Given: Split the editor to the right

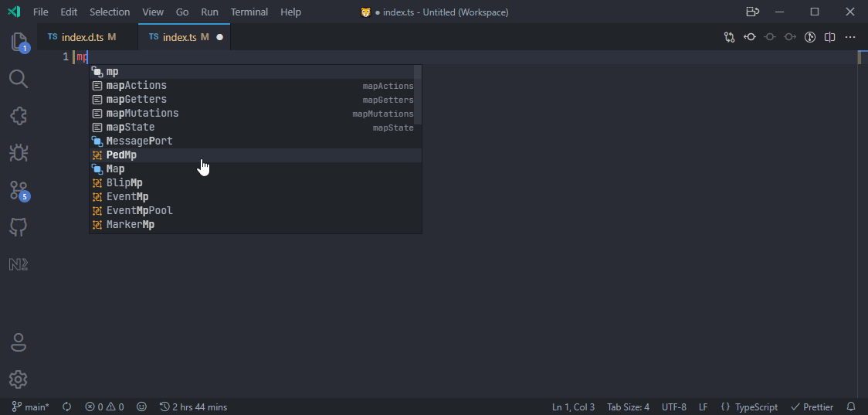Looking at the screenshot, I should [x=830, y=37].
